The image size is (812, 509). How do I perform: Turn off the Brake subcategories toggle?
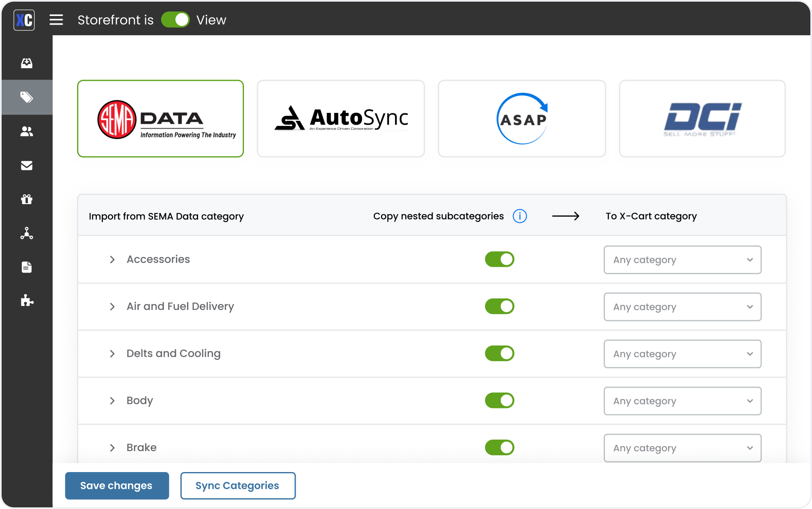[499, 447]
